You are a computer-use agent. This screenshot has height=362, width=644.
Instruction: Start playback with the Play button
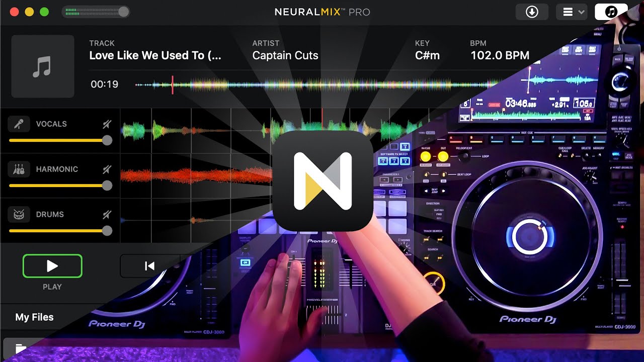(x=52, y=266)
